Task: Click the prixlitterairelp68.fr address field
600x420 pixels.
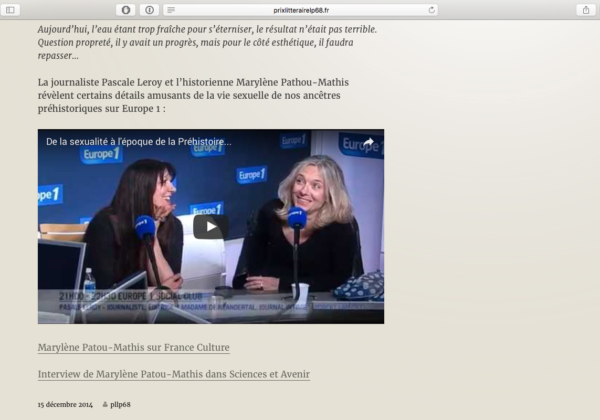Action: [x=301, y=10]
